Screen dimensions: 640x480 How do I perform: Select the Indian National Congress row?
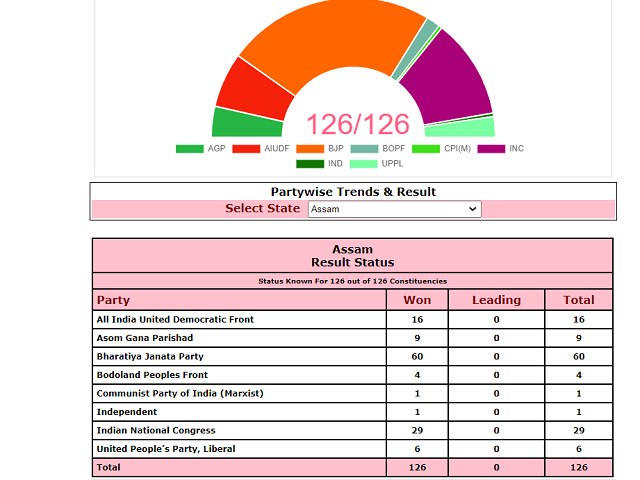[155, 430]
